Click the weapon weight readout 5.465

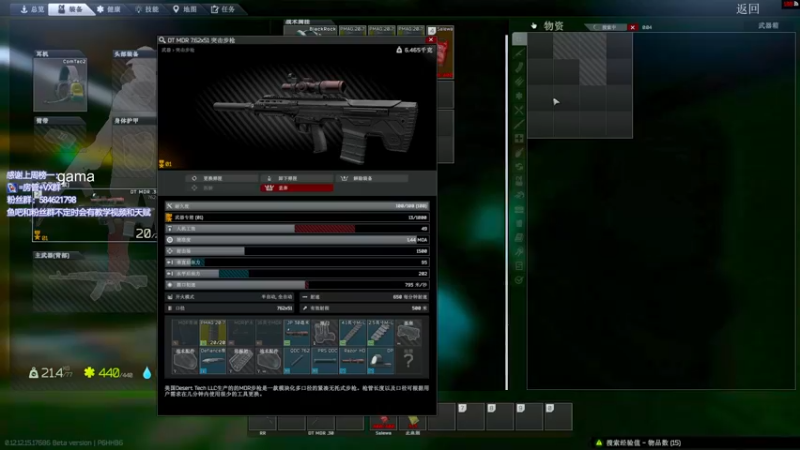click(414, 50)
